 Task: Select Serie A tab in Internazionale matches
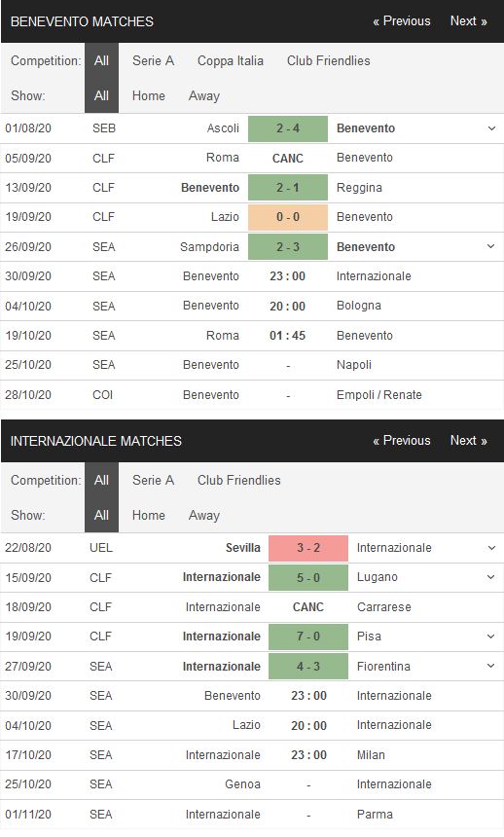[x=153, y=481]
